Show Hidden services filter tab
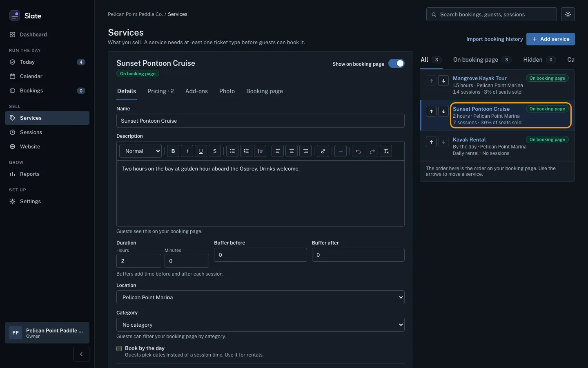The image size is (588, 368). point(539,60)
